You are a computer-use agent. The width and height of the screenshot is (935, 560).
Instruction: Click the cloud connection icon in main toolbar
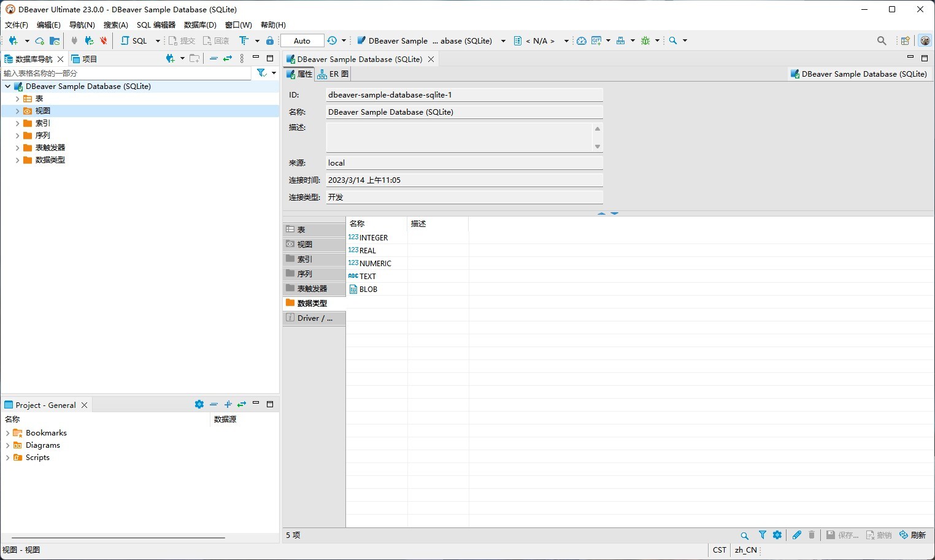40,40
